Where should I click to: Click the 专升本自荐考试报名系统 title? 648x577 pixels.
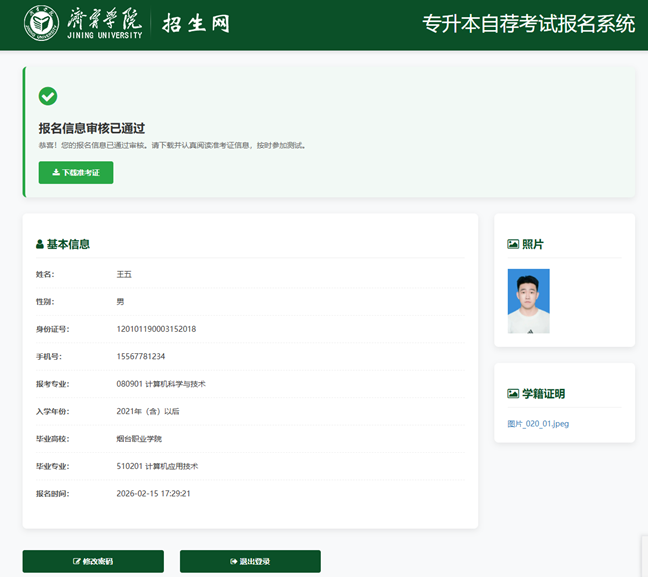click(528, 25)
